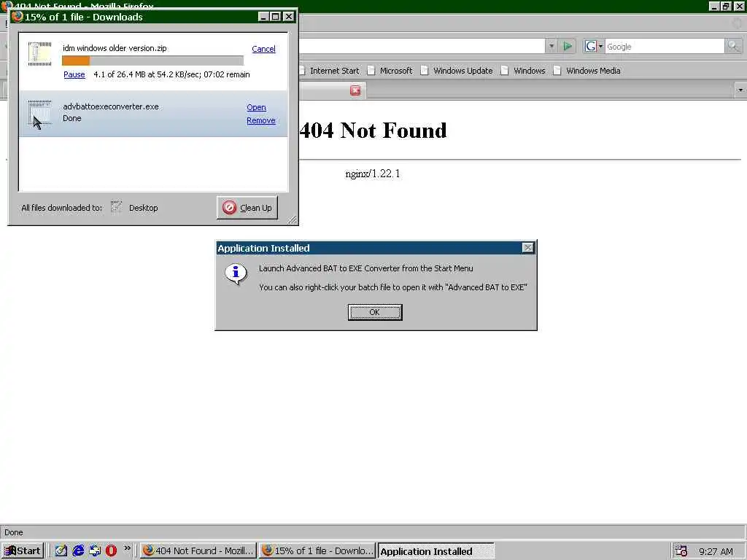
Task: Click the Google engine logo icon
Action: click(591, 46)
